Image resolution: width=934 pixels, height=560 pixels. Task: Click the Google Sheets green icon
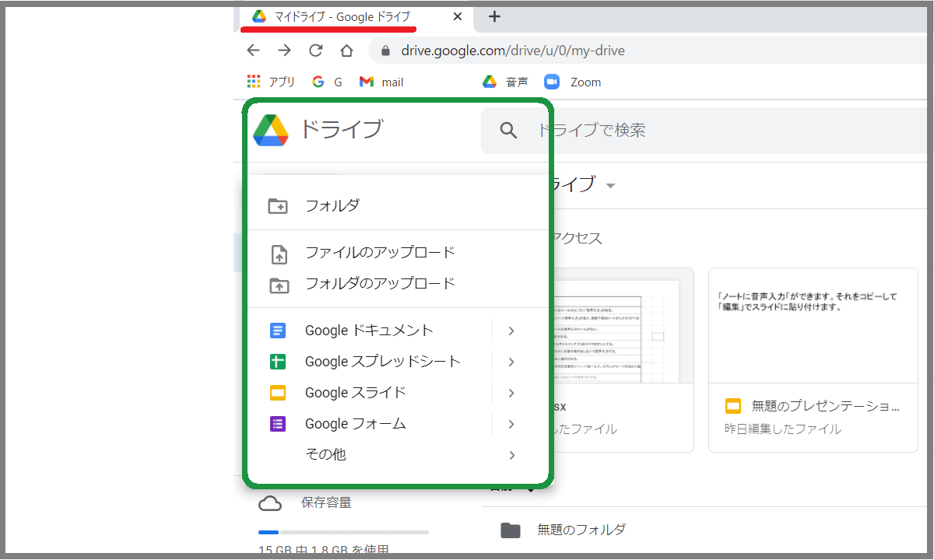pyautogui.click(x=278, y=362)
